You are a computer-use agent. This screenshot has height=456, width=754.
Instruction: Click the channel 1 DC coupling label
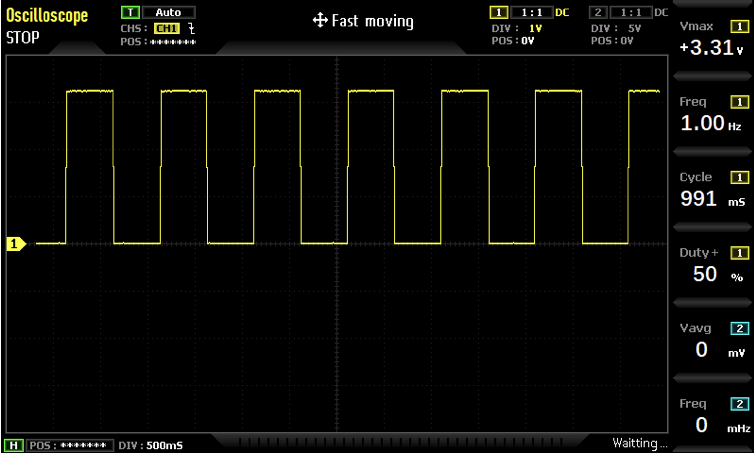[x=562, y=13]
